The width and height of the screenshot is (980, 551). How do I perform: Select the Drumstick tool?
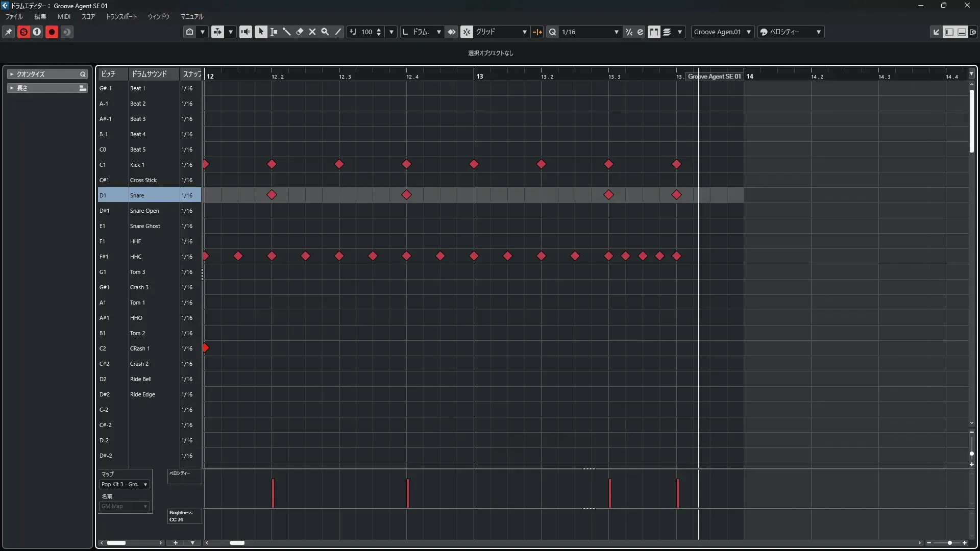[x=287, y=32]
